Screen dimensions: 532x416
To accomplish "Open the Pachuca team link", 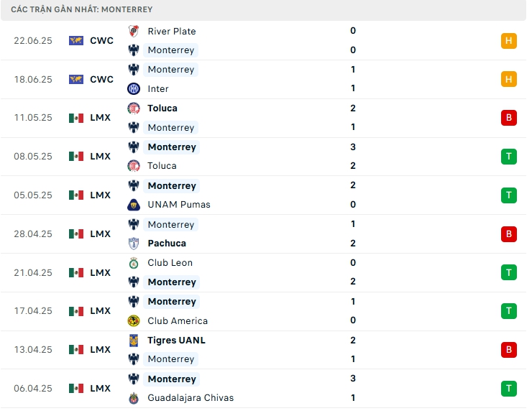I will tap(167, 244).
